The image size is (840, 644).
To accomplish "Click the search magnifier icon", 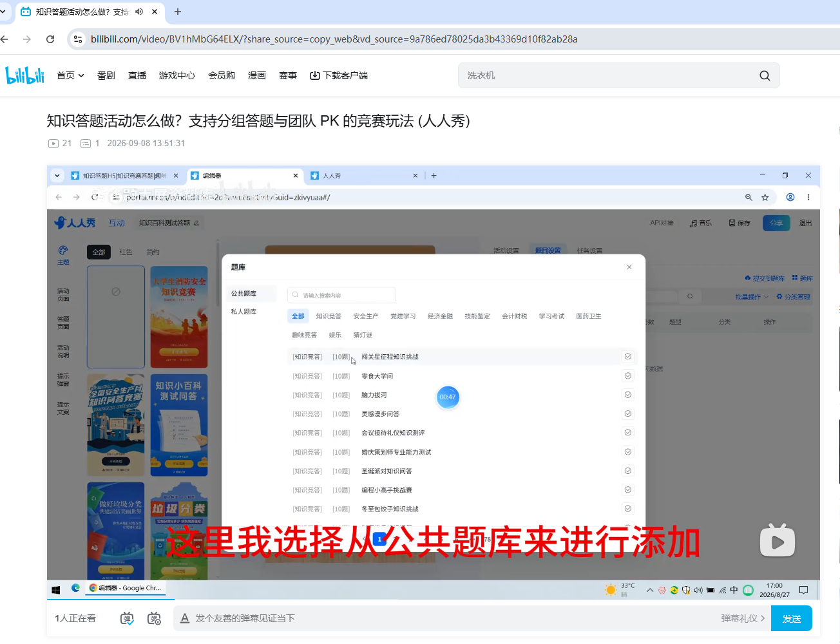I will 765,75.
